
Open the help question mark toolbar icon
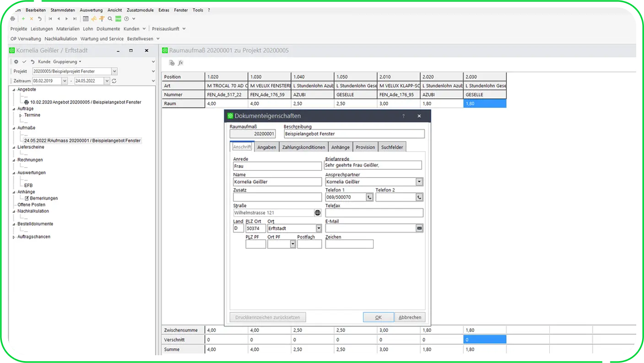point(126,19)
